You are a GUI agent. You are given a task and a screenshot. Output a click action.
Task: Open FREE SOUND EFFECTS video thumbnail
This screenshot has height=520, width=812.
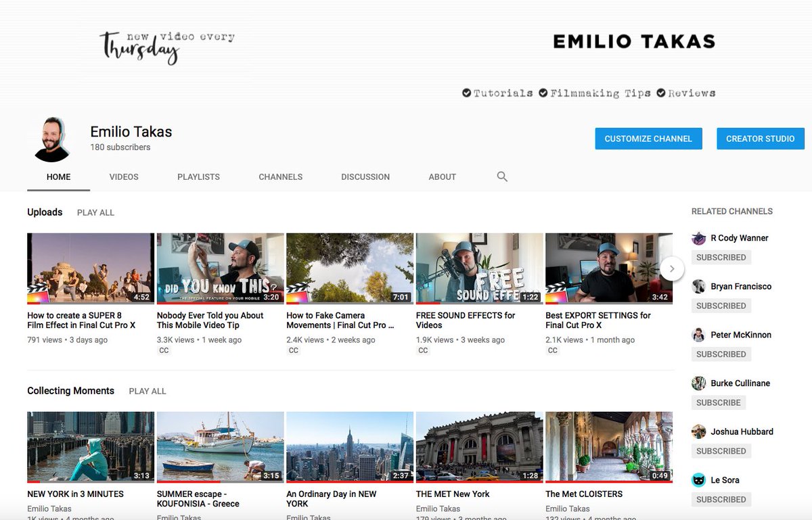click(480, 268)
